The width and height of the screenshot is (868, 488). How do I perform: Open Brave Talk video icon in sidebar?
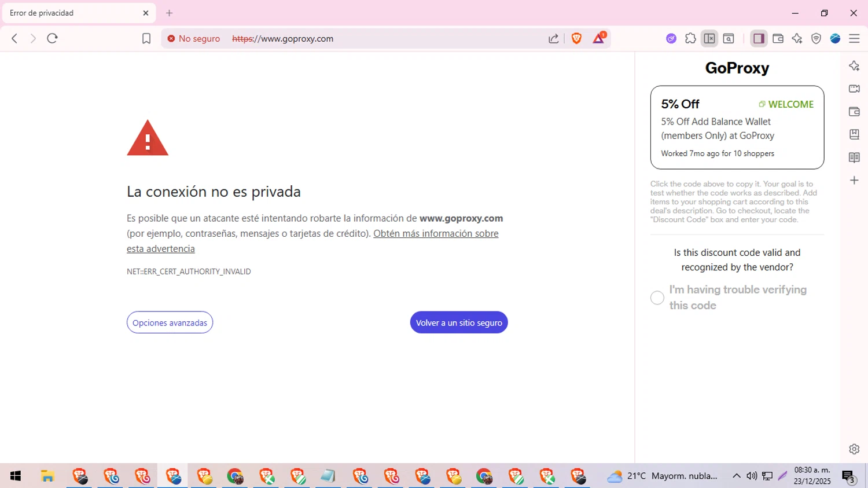click(854, 89)
